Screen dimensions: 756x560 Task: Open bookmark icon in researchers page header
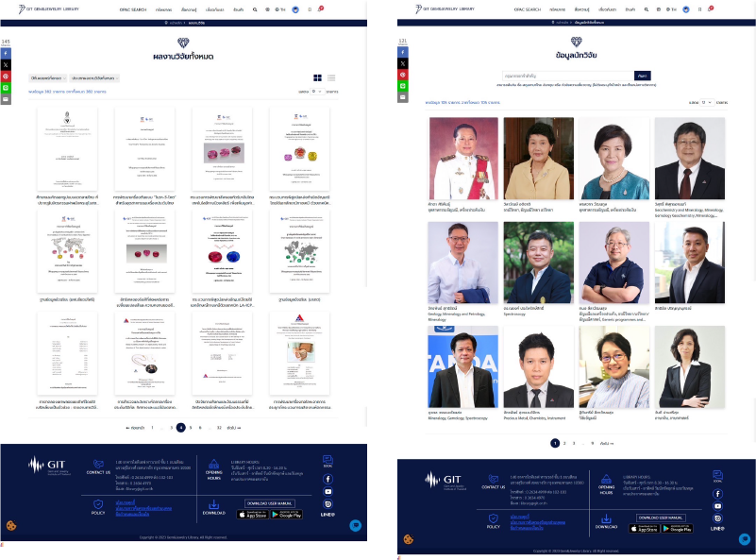pyautogui.click(x=699, y=9)
